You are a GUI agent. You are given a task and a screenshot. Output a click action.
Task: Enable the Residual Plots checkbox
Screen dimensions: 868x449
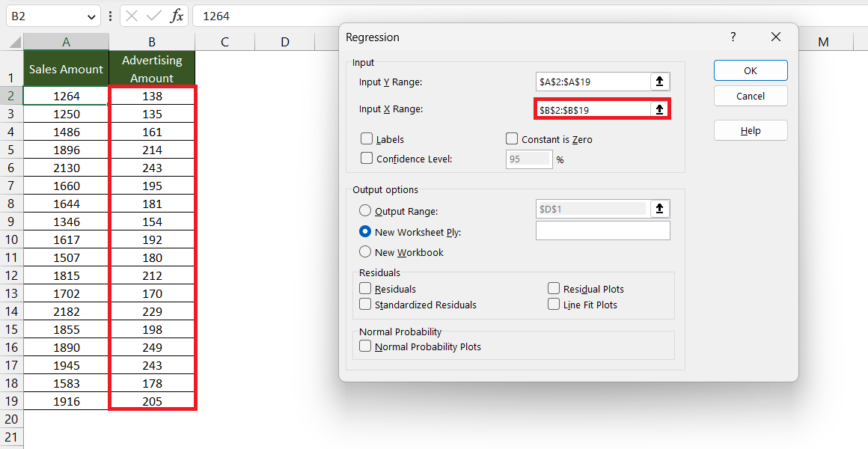(x=554, y=288)
